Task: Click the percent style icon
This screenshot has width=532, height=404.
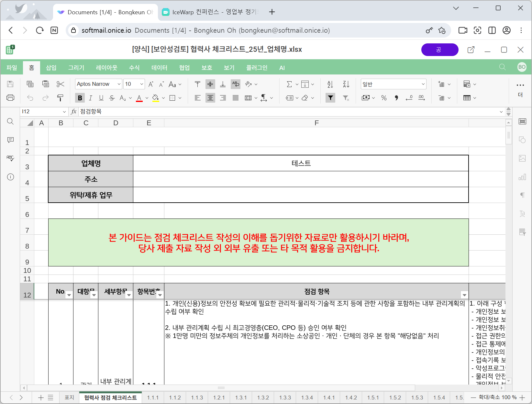Action: (384, 98)
